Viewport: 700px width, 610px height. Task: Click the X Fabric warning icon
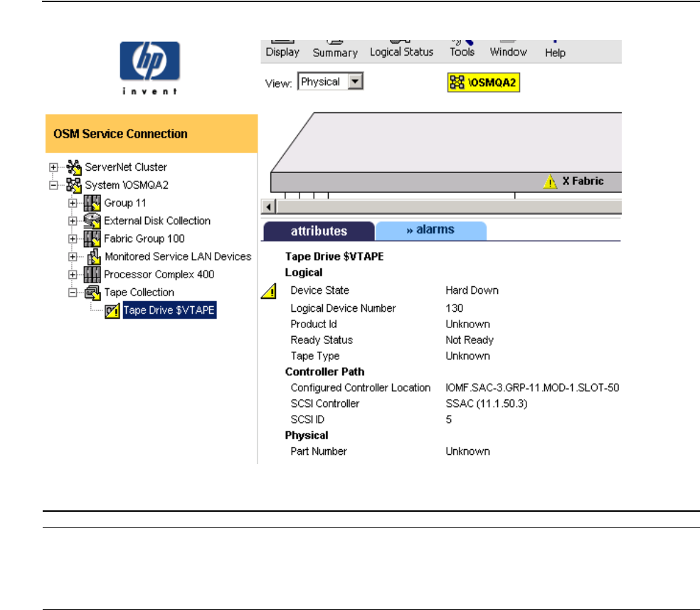550,182
